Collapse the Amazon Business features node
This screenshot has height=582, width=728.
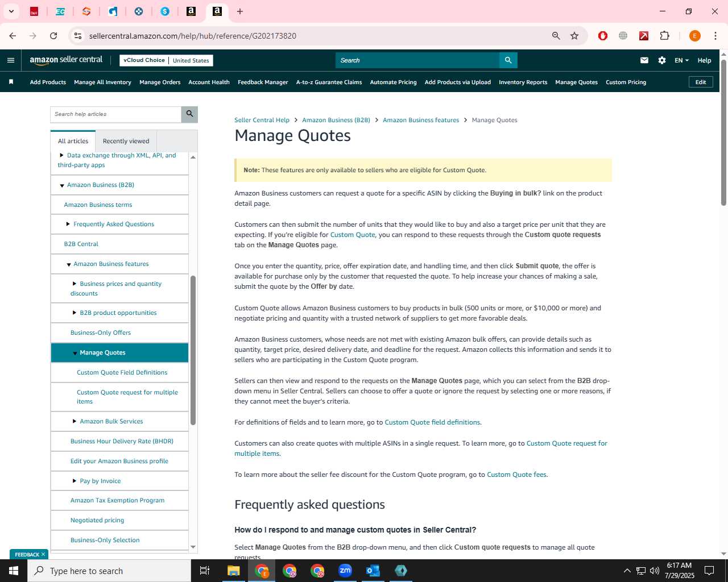pyautogui.click(x=69, y=264)
